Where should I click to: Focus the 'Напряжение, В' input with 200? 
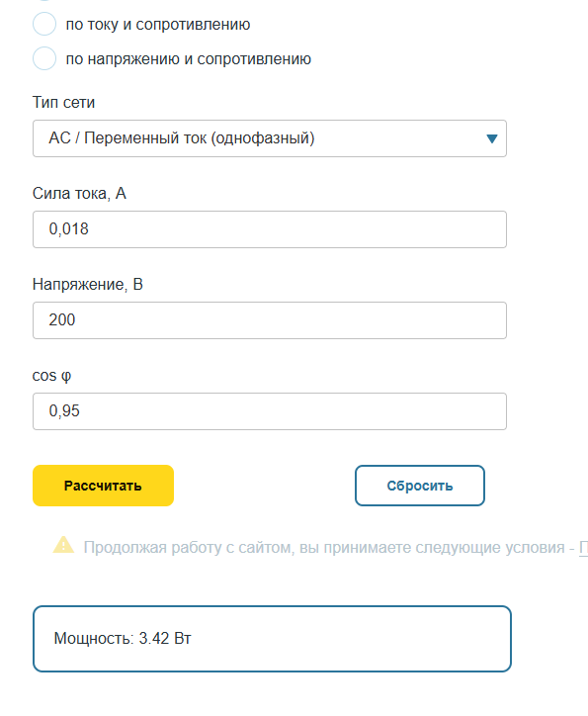coord(270,320)
